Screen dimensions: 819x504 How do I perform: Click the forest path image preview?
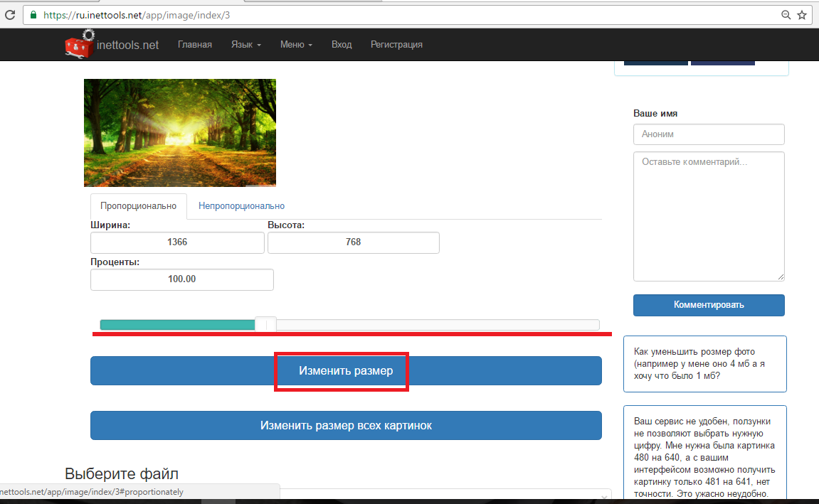179,132
